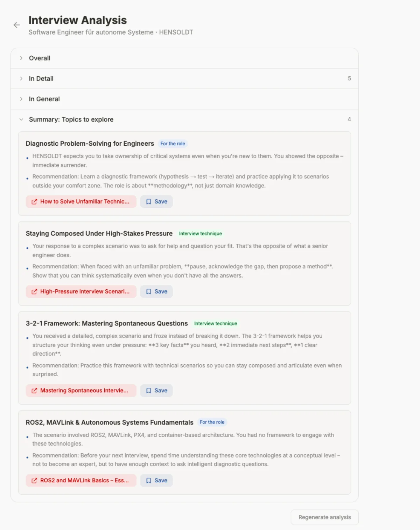
Task: Click the '3-2-1 Framework: Mastering Spontaneous Questions' title
Action: [x=107, y=324]
